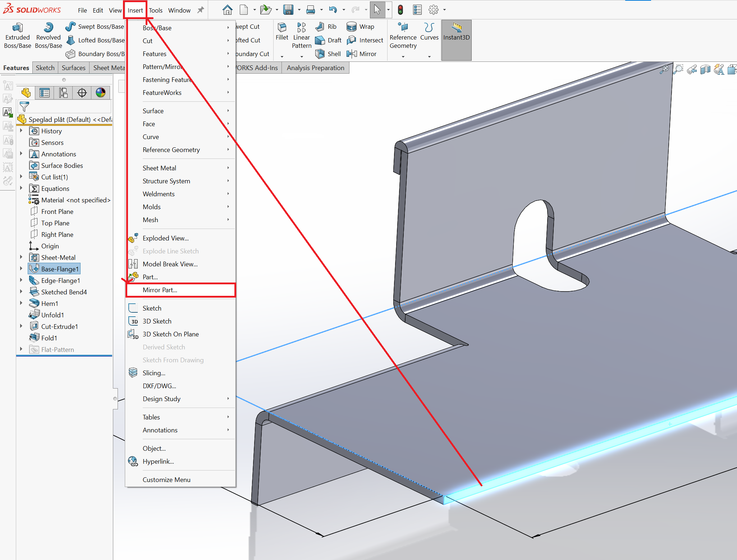Screen dimensions: 737x560
Task: Open the ConfigurationManager tab icon
Action: pos(63,93)
